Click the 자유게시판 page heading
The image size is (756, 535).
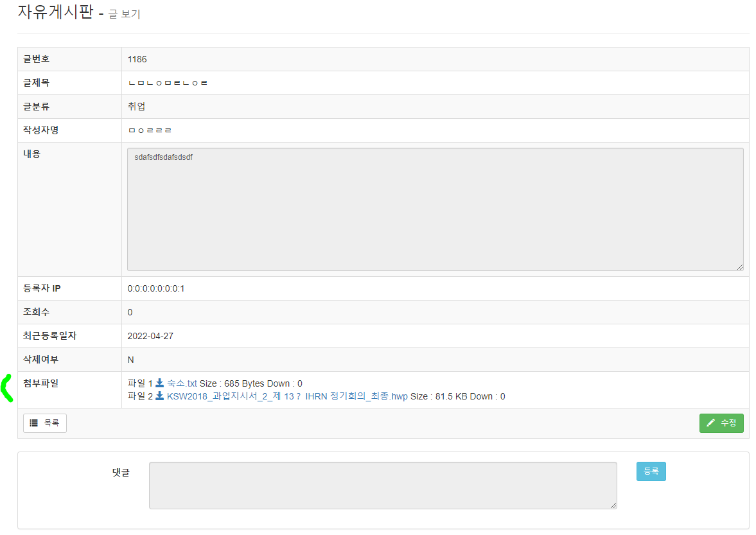pyautogui.click(x=55, y=11)
